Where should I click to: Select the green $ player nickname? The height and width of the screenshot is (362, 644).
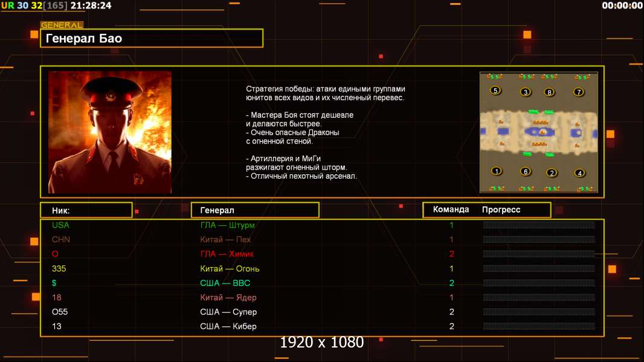point(54,283)
